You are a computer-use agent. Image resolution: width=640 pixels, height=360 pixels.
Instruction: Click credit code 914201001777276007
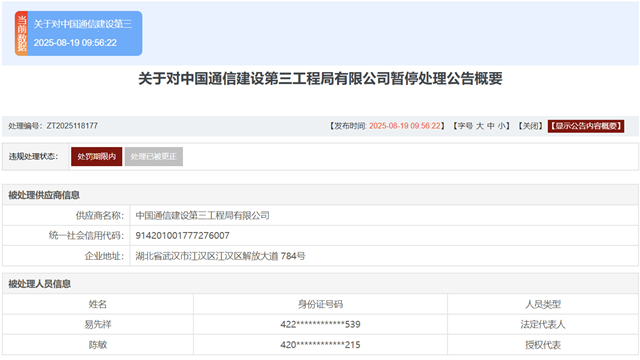(182, 236)
